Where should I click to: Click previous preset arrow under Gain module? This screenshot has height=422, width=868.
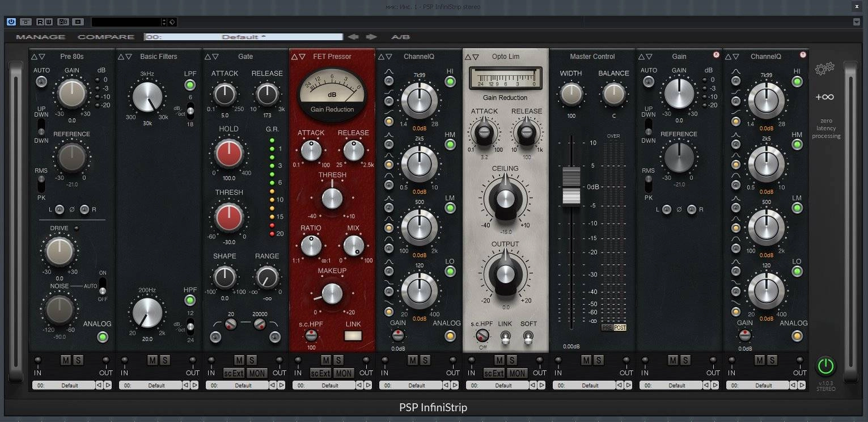pos(706,385)
